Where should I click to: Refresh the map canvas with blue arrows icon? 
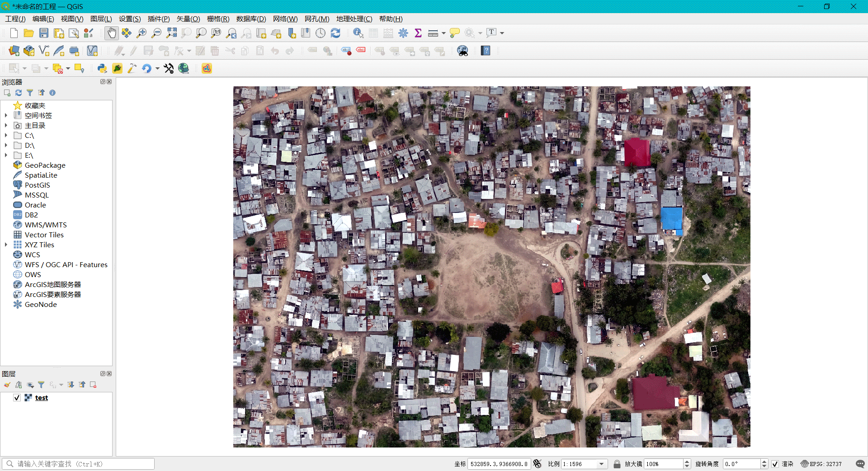pyautogui.click(x=335, y=33)
